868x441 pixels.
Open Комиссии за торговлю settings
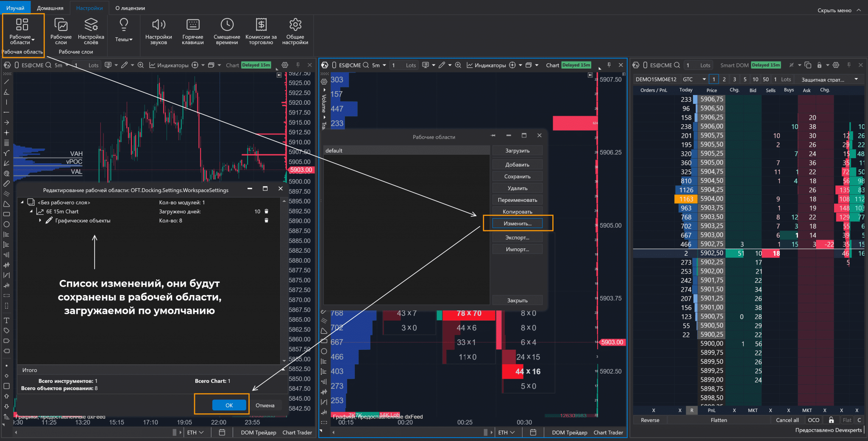[261, 31]
